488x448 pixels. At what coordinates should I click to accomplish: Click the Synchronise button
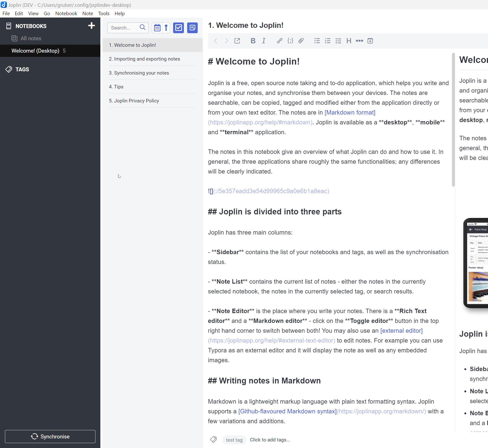click(50, 436)
